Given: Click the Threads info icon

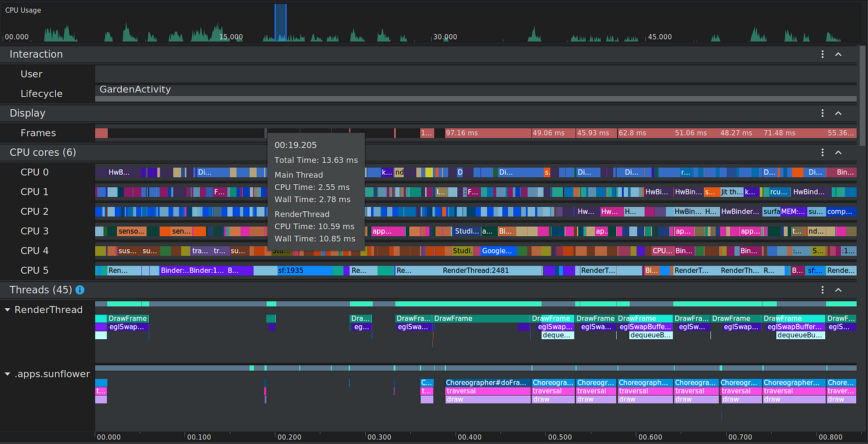Looking at the screenshot, I should tap(80, 290).
